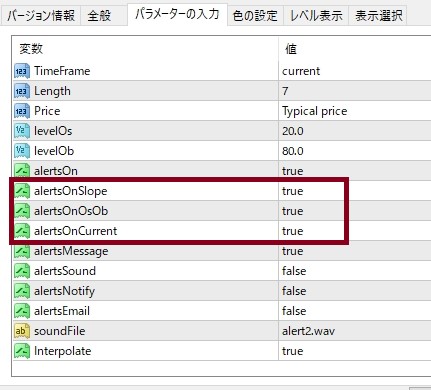Select the Price variable name

tap(47, 111)
